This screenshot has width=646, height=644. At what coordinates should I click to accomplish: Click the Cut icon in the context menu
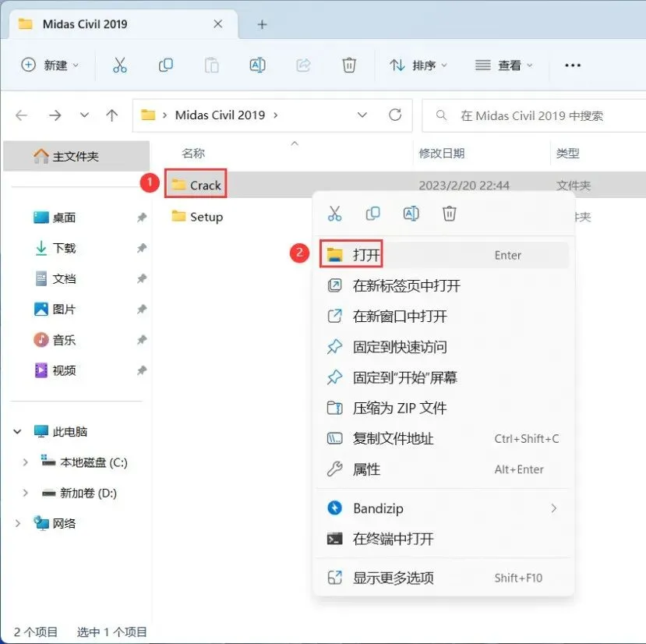click(x=334, y=214)
